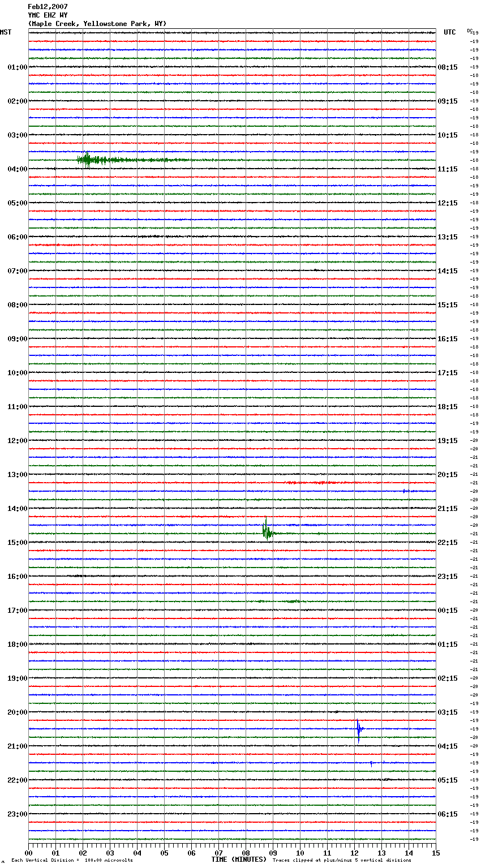Click the MST time zone header

coord(6,32)
